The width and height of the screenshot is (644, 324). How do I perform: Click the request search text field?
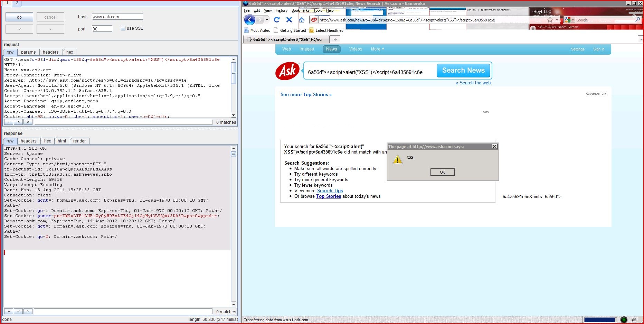(x=123, y=122)
